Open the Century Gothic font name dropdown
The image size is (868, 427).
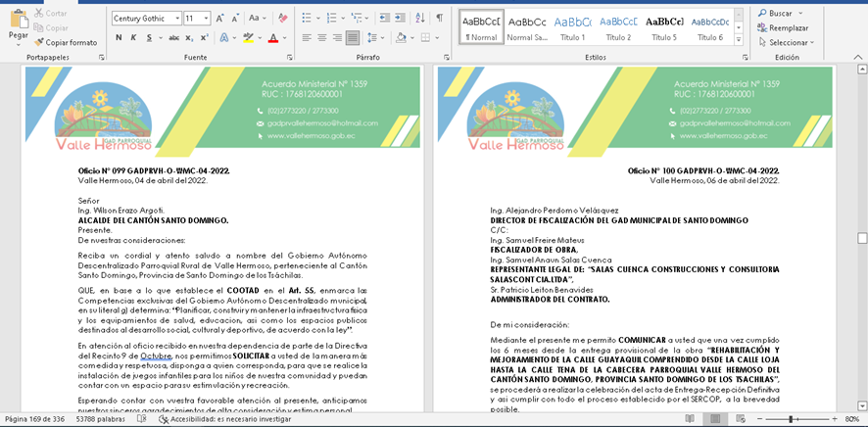coord(175,19)
